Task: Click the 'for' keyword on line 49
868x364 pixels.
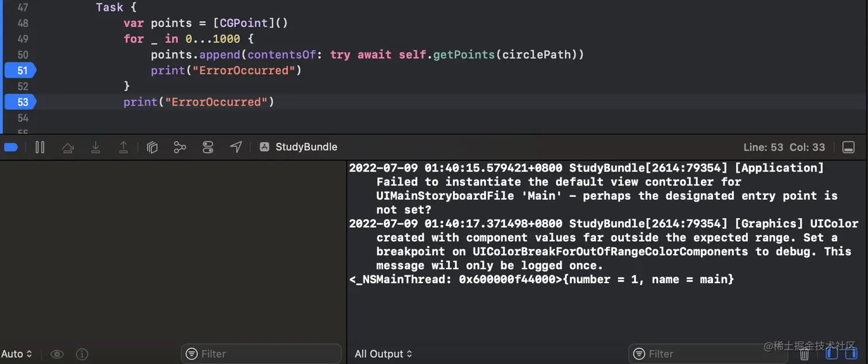Action: click(x=134, y=39)
